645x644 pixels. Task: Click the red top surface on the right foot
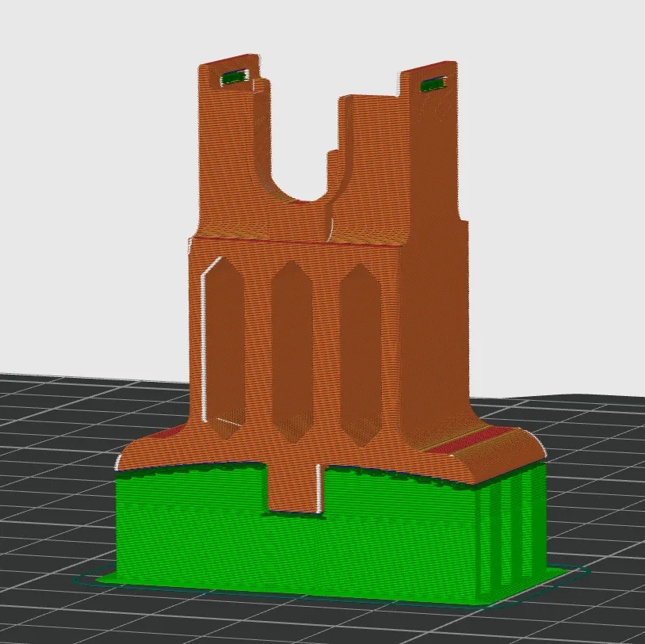(465, 441)
